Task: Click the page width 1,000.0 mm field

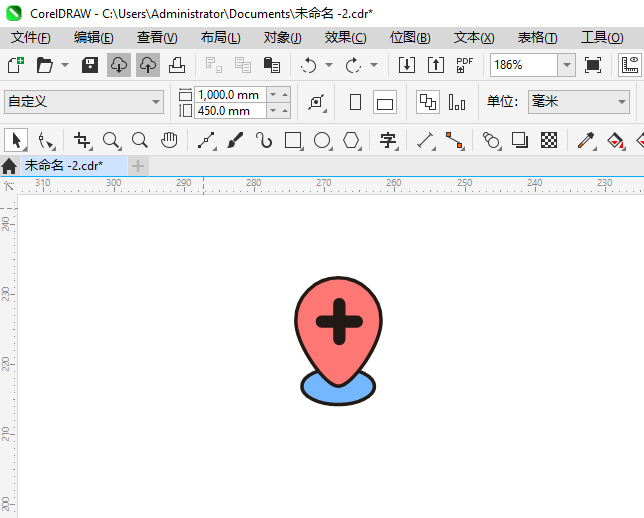Action: click(230, 95)
